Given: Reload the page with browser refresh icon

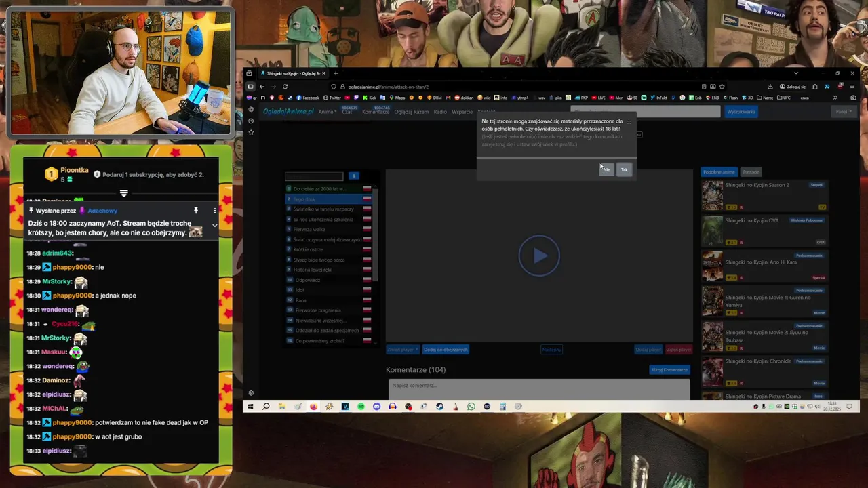Looking at the screenshot, I should coord(285,87).
